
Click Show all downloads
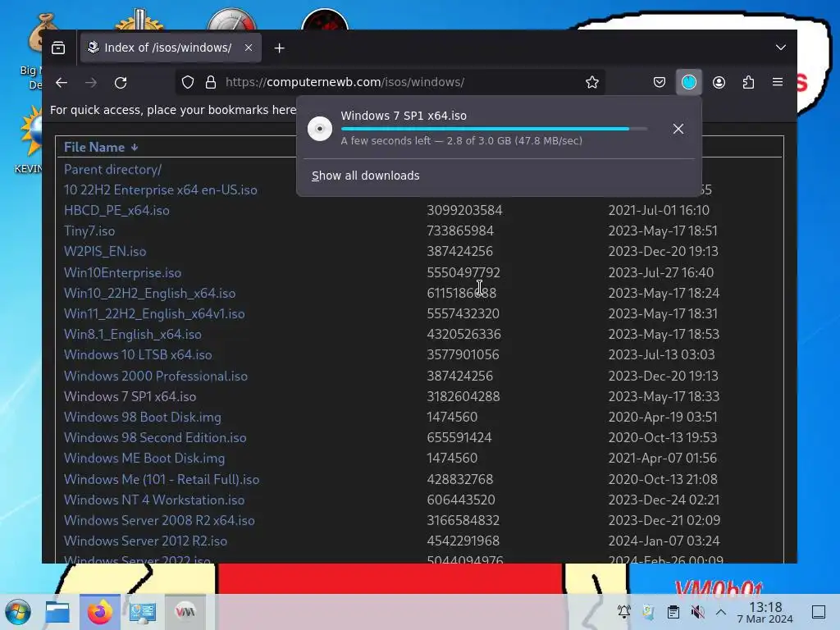pos(365,176)
